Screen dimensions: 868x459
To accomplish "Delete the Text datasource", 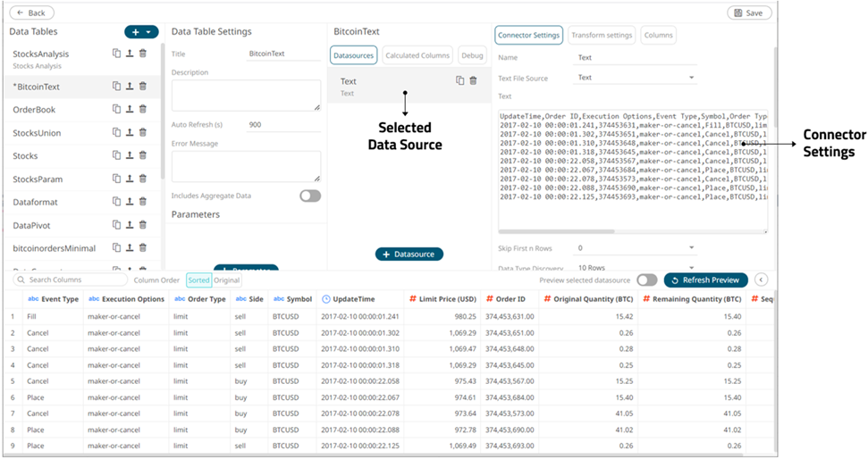I will (x=473, y=80).
